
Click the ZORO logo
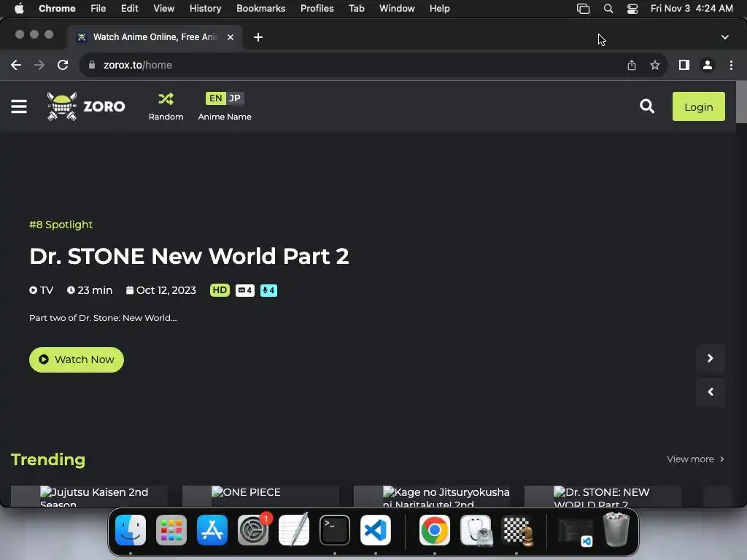(x=86, y=106)
